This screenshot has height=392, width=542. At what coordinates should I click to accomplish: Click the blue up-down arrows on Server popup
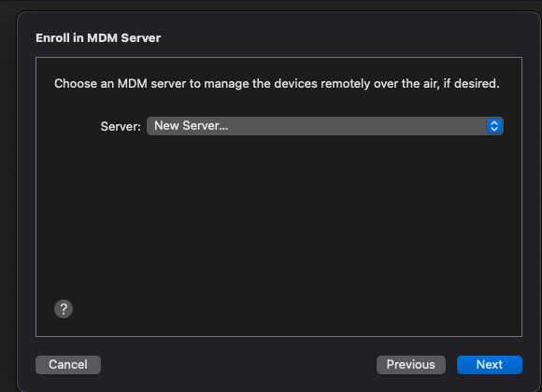(494, 126)
